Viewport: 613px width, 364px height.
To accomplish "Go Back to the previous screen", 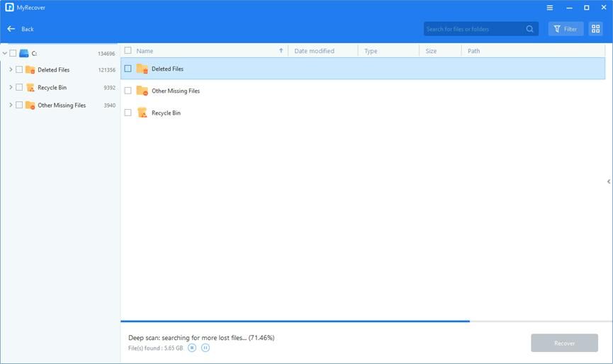I will [21, 29].
